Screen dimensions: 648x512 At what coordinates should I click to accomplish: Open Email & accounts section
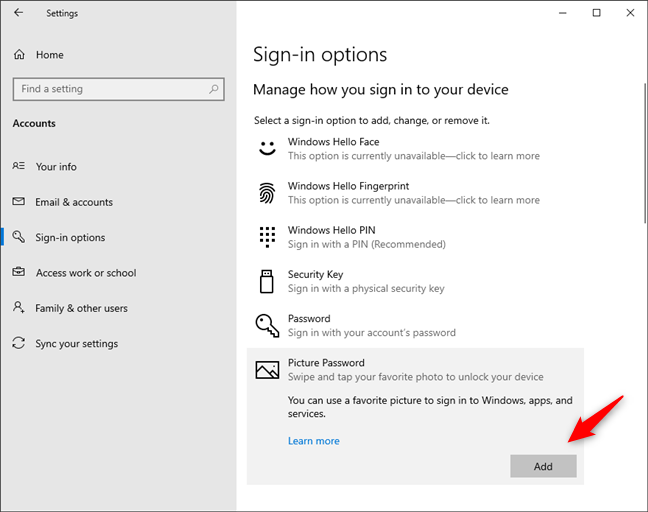point(118,202)
